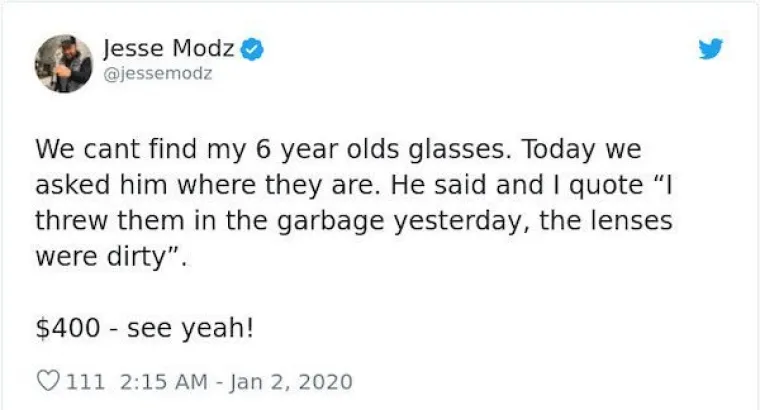Open the Jesse Modz display name link

pyautogui.click(x=170, y=49)
